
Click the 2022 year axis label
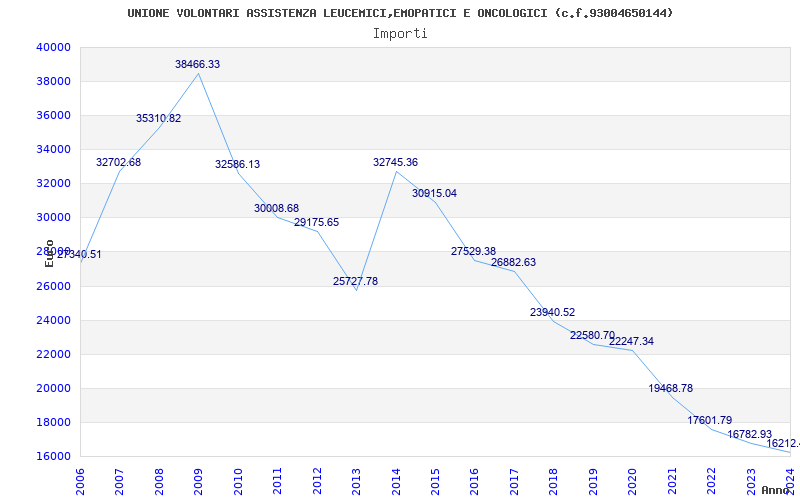(711, 481)
